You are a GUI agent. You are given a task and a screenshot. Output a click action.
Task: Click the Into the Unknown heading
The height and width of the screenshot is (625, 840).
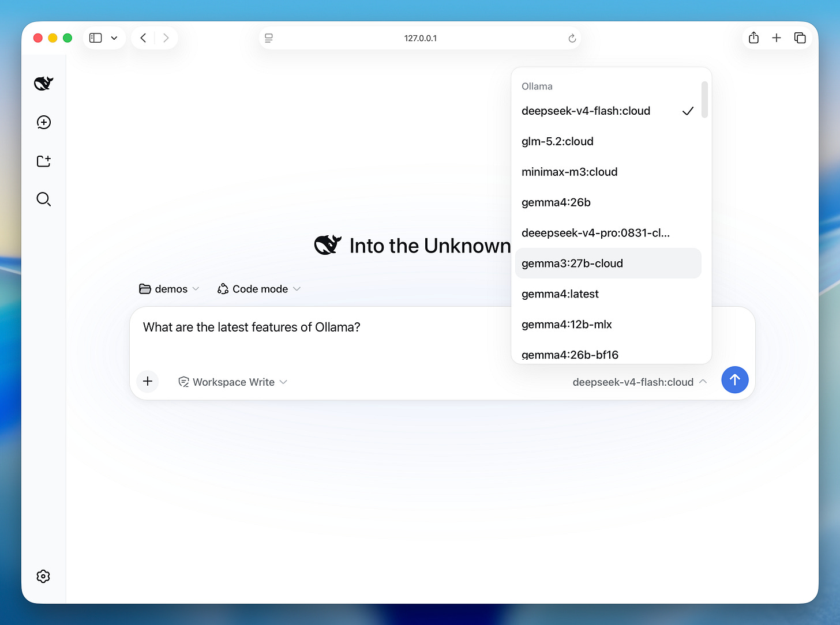pyautogui.click(x=430, y=246)
